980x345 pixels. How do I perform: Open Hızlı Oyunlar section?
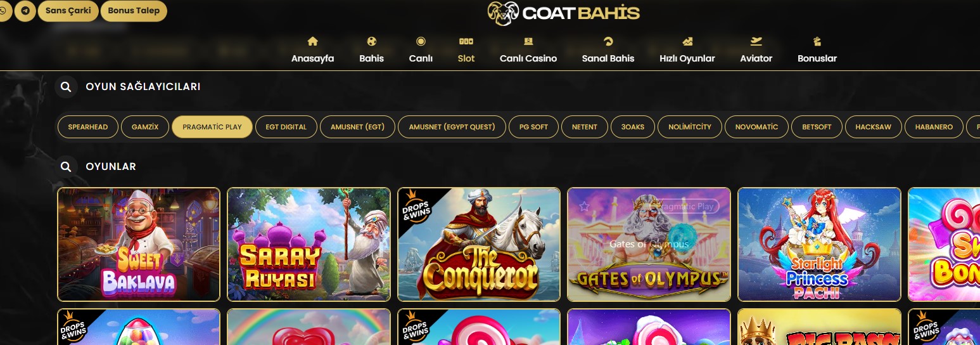pos(687,50)
